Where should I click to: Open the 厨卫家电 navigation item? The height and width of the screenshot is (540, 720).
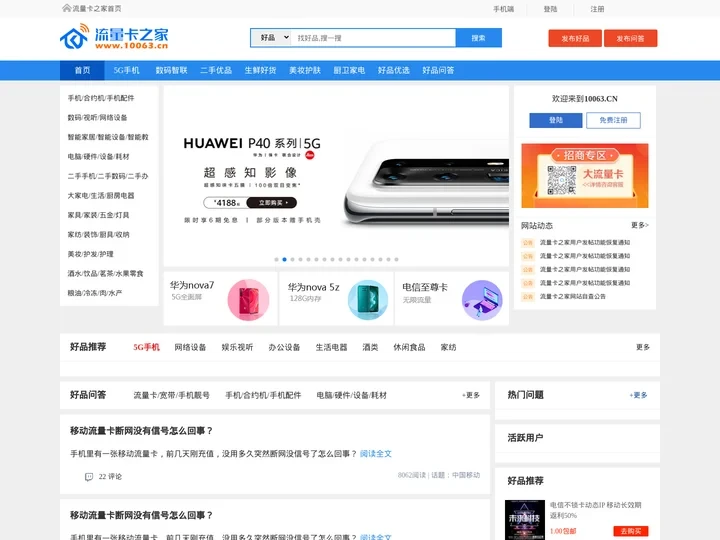click(349, 70)
